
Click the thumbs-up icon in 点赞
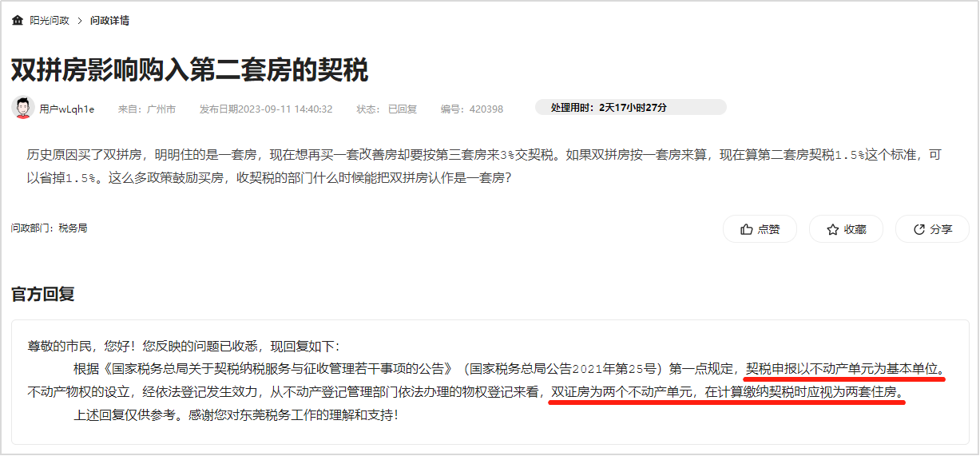747,229
